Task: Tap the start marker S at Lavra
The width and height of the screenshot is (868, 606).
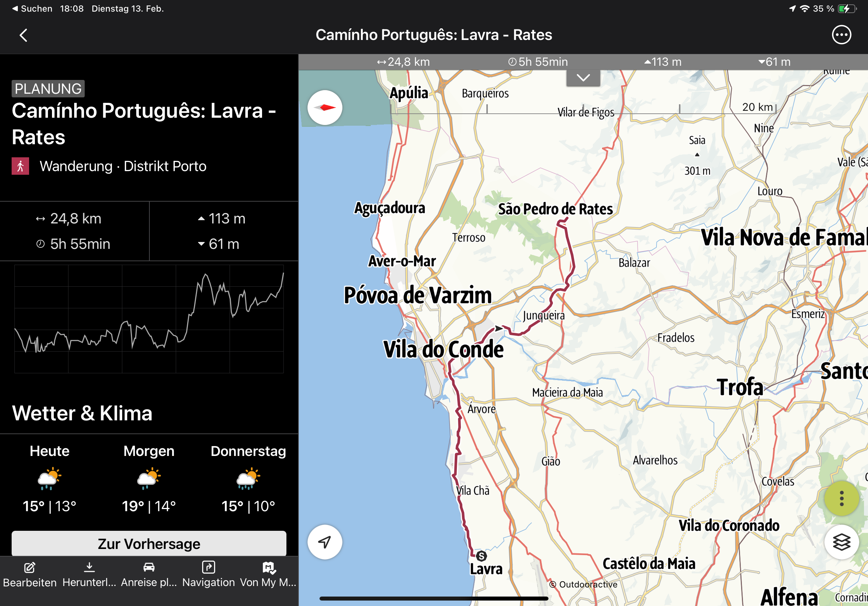Action: point(481,556)
